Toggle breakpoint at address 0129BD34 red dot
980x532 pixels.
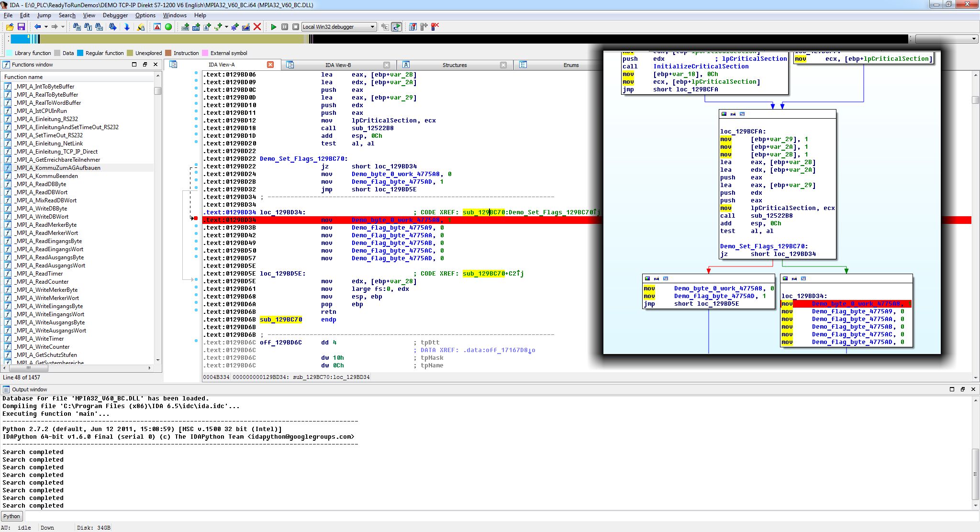[x=196, y=218]
